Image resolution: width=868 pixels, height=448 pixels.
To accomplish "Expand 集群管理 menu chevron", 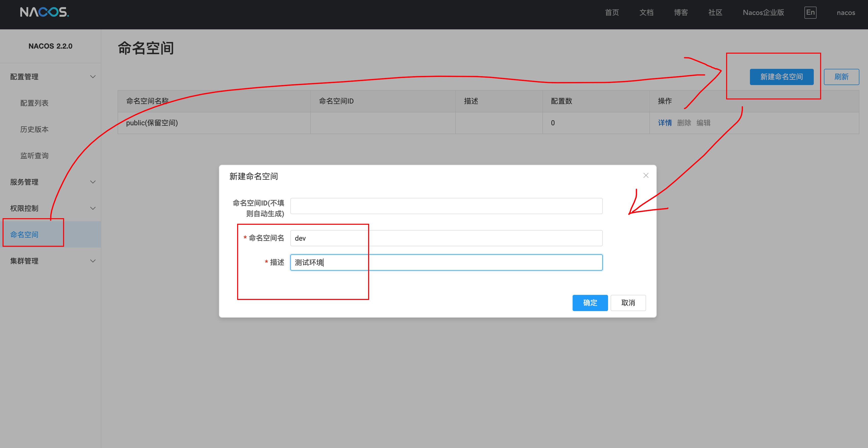I will pos(93,261).
